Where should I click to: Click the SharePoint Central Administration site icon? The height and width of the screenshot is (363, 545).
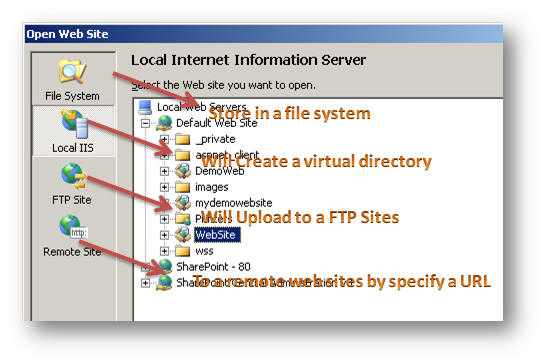point(164,283)
